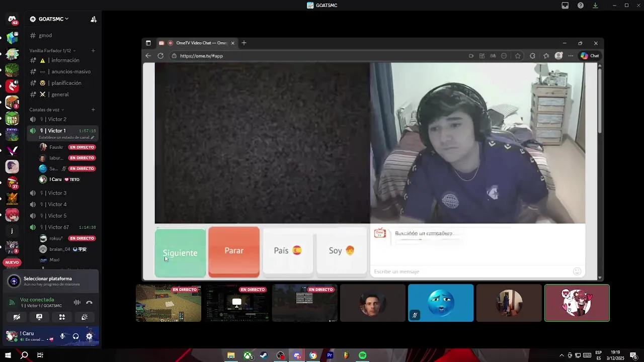The image size is (644, 362).
Task: Click Seleccionar plataforma quest banner
Action: point(51,281)
